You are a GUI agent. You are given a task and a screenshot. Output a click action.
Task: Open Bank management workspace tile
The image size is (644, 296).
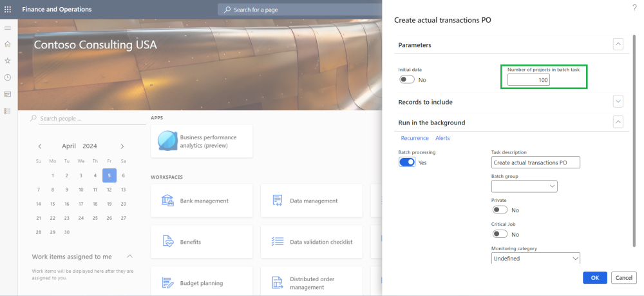pyautogui.click(x=202, y=201)
